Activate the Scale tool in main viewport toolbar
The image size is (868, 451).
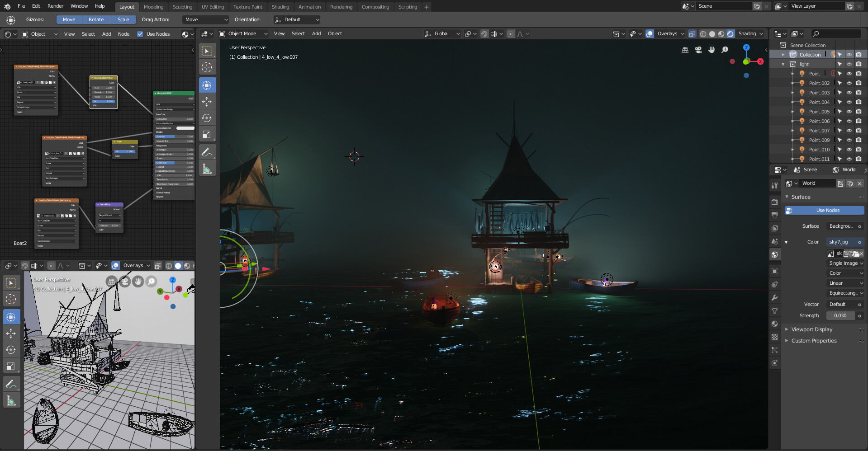pyautogui.click(x=207, y=134)
